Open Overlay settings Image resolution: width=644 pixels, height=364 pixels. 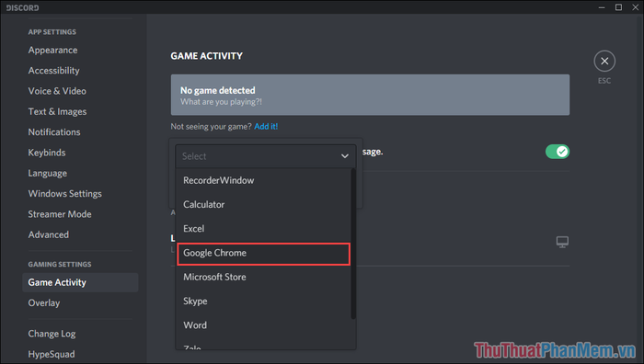(x=44, y=302)
